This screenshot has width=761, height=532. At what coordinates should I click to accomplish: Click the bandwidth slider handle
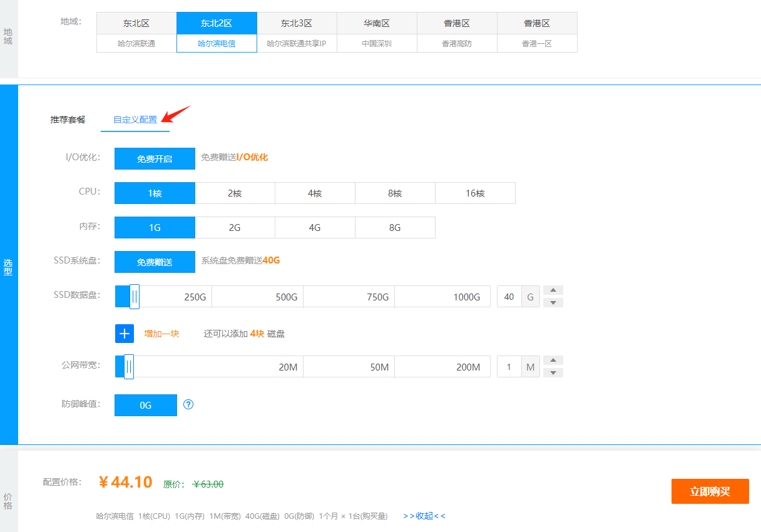128,367
